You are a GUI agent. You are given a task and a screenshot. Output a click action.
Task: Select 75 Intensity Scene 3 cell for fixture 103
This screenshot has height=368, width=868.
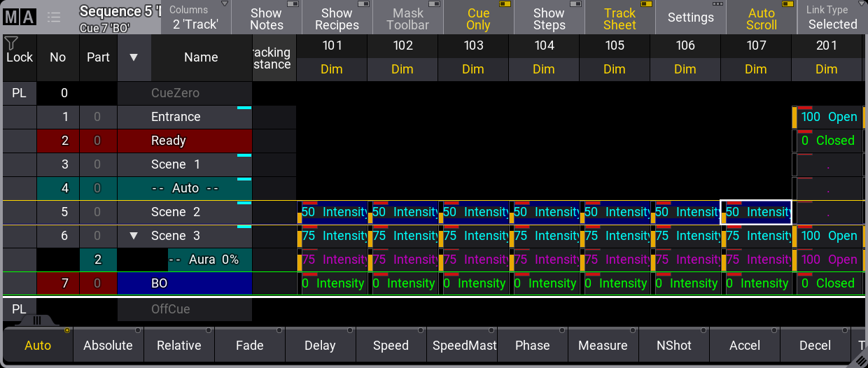click(x=473, y=236)
